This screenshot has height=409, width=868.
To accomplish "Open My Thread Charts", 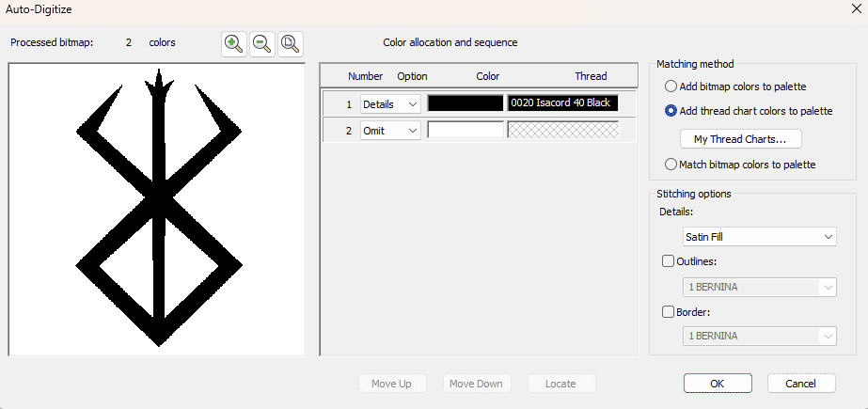I will 740,139.
